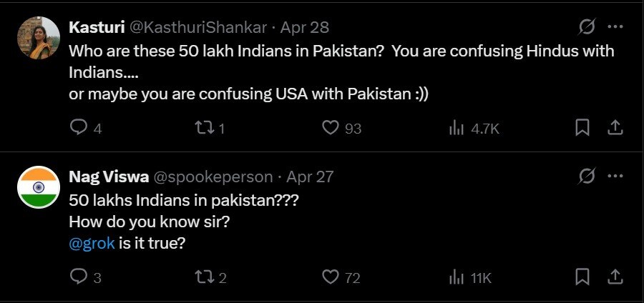Reply to Nag Viswa's tweet

pyautogui.click(x=78, y=277)
